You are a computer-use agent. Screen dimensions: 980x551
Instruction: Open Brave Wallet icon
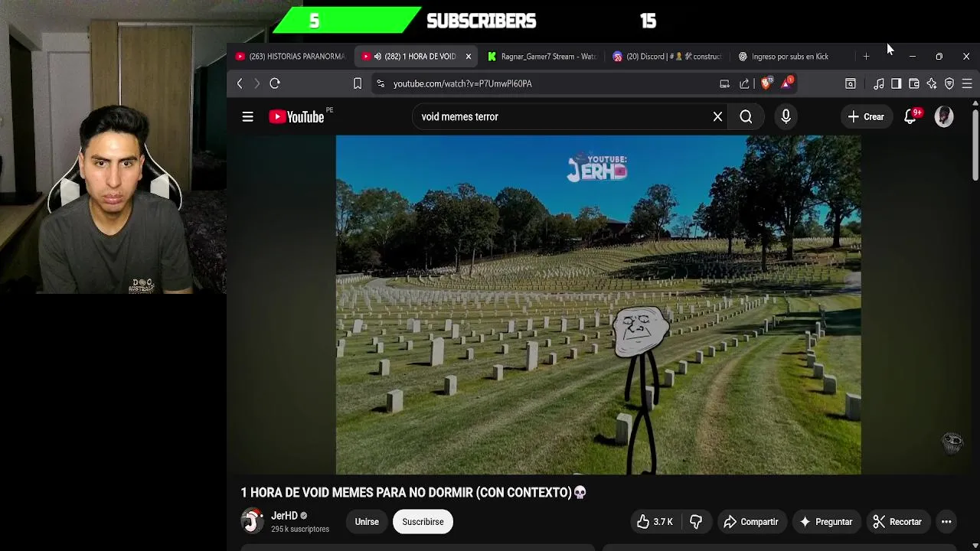click(913, 83)
